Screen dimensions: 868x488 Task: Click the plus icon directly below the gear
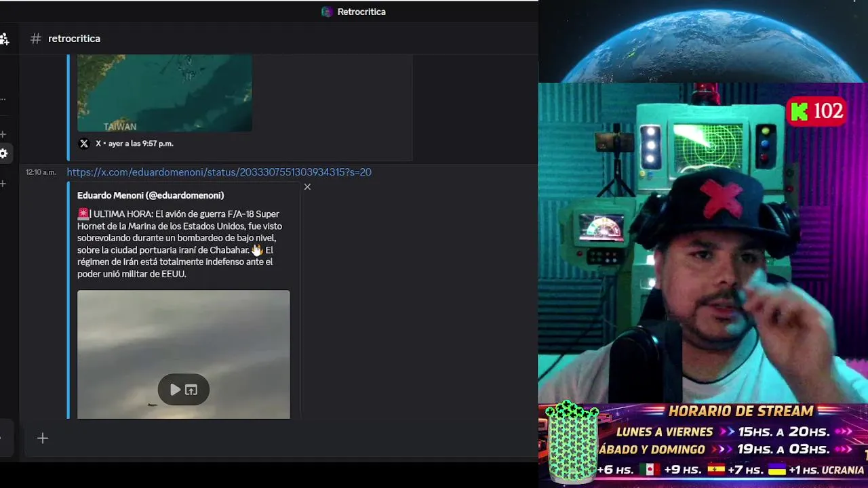click(x=3, y=184)
